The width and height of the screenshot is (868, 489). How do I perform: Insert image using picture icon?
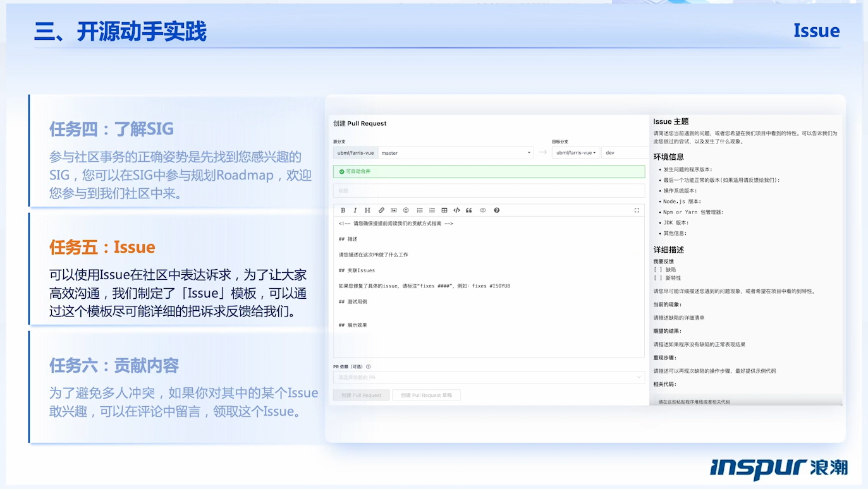[x=394, y=210]
